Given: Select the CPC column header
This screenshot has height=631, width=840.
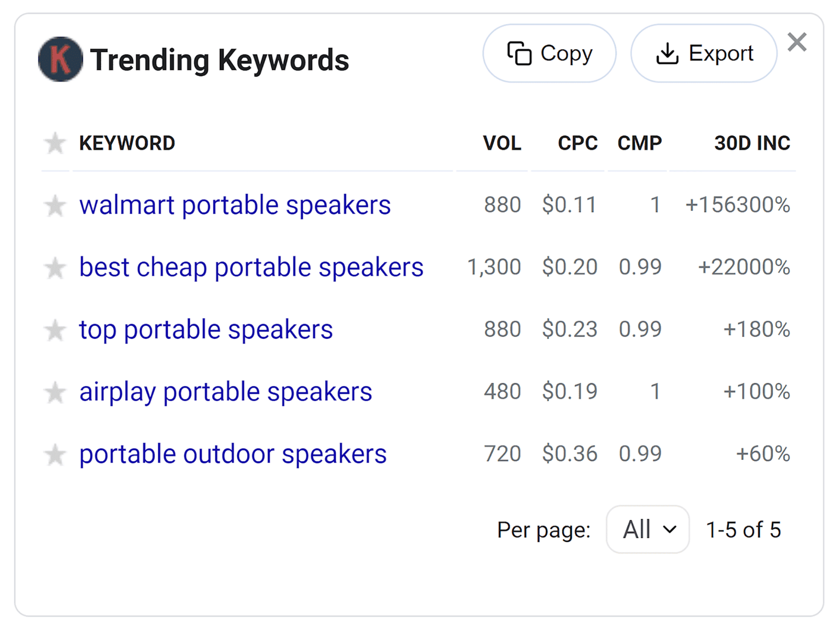Looking at the screenshot, I should point(577,143).
